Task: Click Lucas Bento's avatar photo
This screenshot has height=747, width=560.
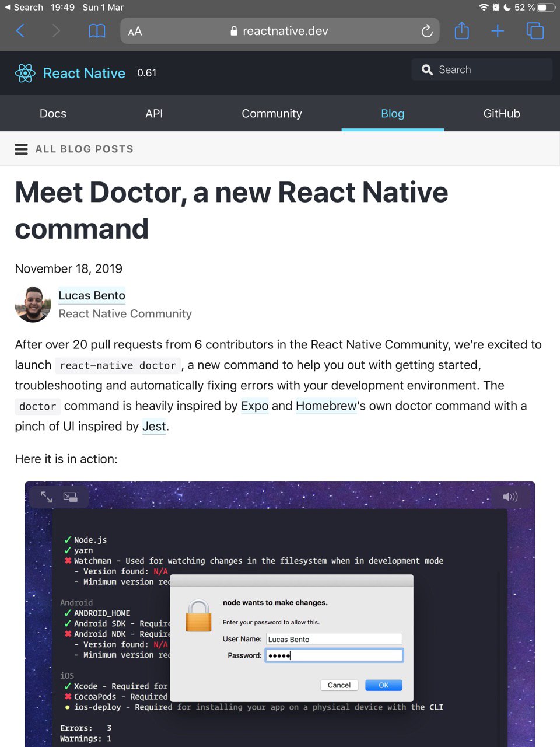Action: click(x=33, y=304)
